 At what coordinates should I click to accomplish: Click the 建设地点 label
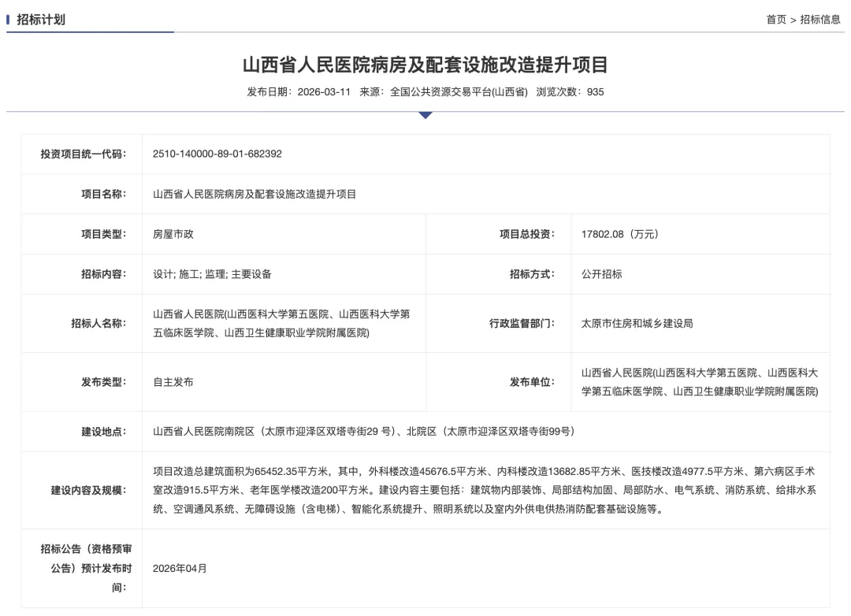click(104, 432)
